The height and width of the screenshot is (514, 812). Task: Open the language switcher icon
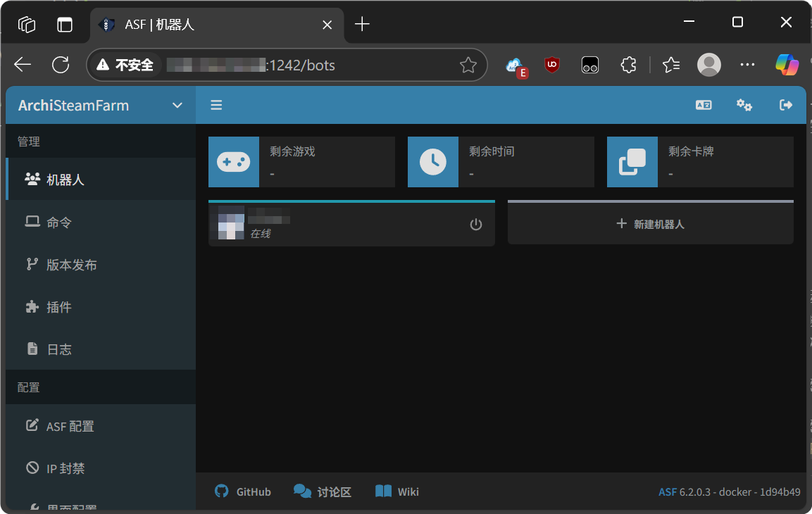click(703, 105)
